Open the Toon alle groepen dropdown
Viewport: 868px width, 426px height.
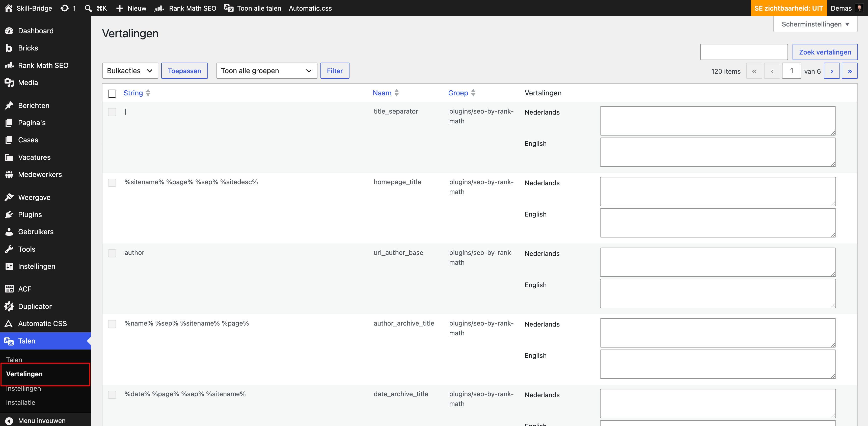266,71
